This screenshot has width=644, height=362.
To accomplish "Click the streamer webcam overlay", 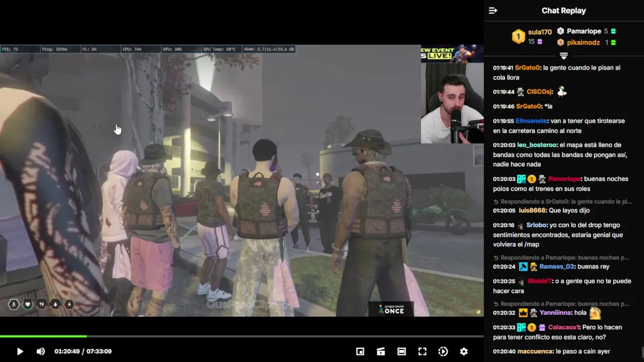I will [x=452, y=103].
